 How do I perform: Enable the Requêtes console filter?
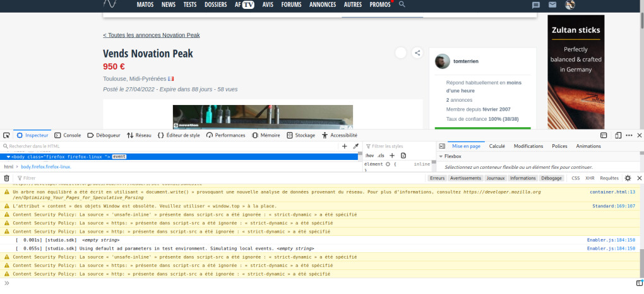[609, 178]
